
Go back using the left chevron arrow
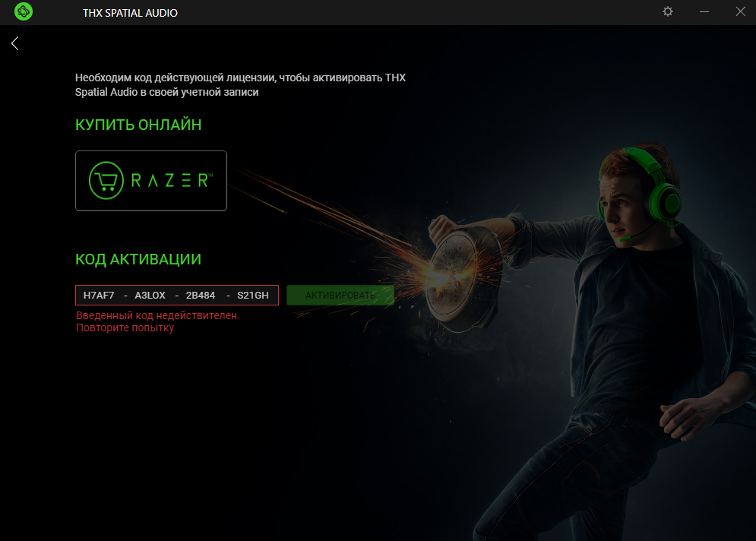point(15,43)
